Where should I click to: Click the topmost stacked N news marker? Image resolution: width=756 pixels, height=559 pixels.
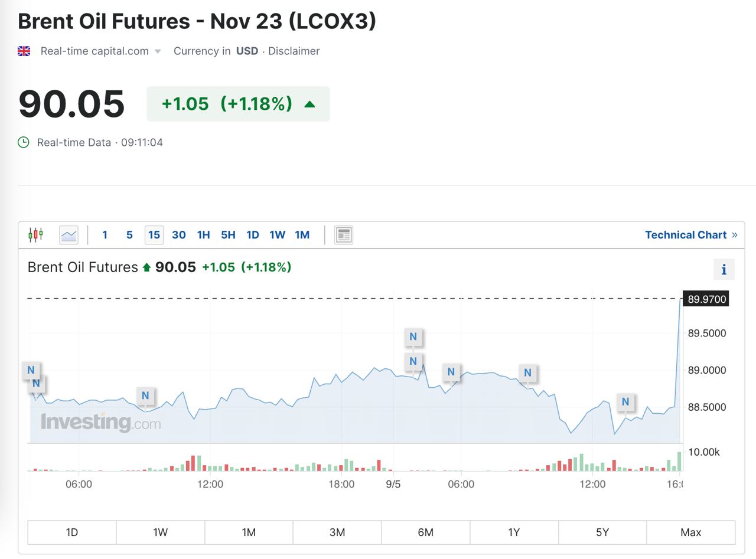413,337
